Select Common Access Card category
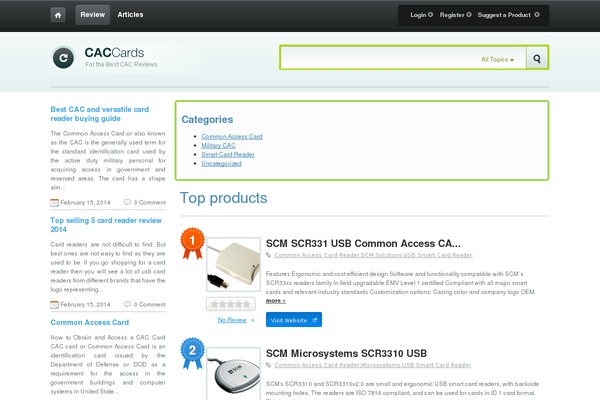 point(232,137)
